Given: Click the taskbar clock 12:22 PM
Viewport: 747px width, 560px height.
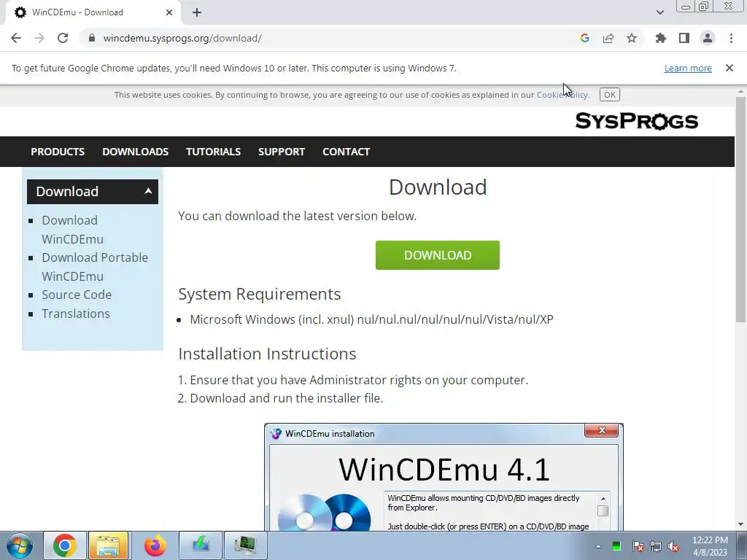Looking at the screenshot, I should pyautogui.click(x=710, y=546).
